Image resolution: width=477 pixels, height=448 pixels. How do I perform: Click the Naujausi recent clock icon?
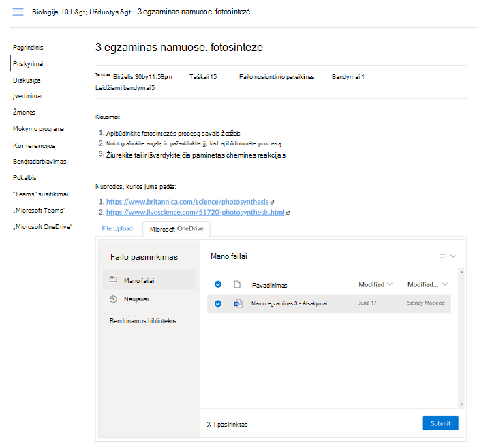(113, 299)
